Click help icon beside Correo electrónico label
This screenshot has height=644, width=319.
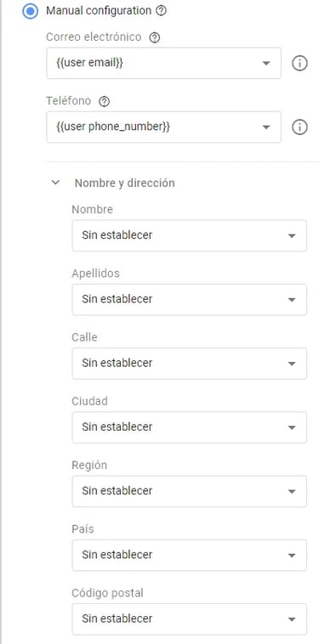click(155, 37)
